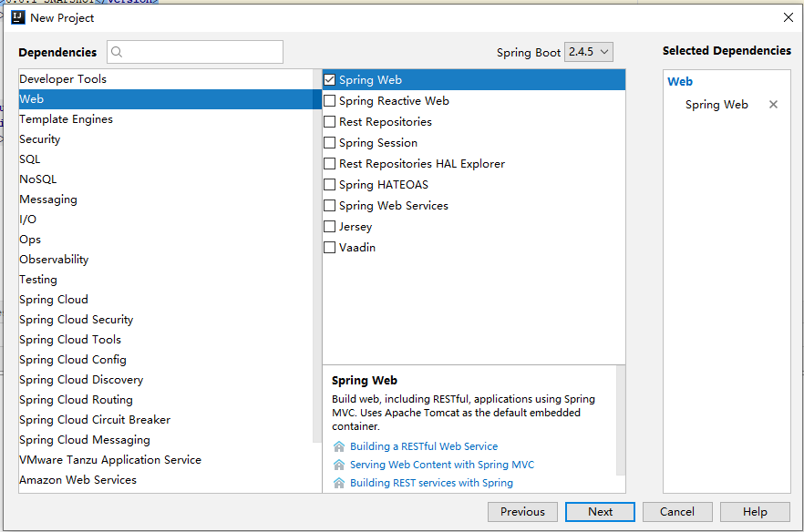Click guide icon beside Building REST services
Image resolution: width=804 pixels, height=532 pixels.
[x=339, y=483]
